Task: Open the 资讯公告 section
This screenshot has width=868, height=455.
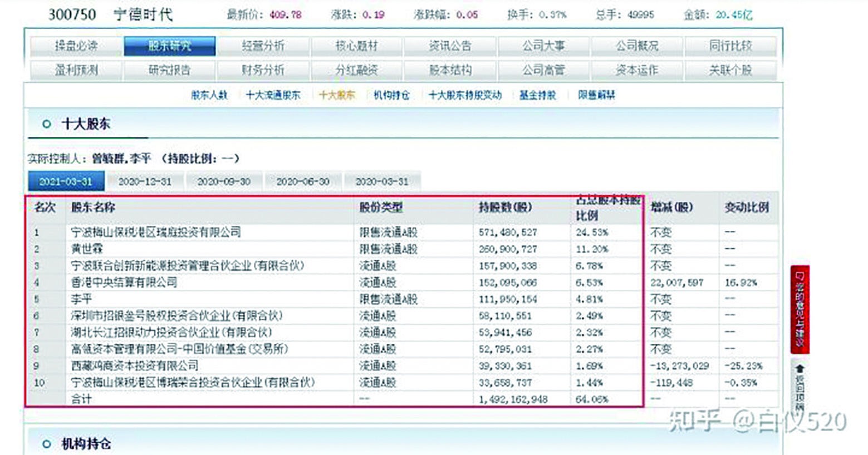Action: (452, 46)
